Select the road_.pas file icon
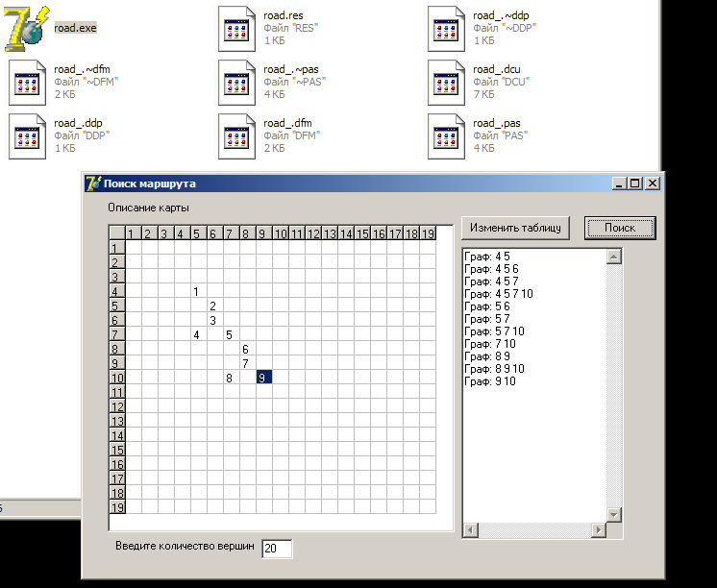717x588 pixels. [x=446, y=136]
